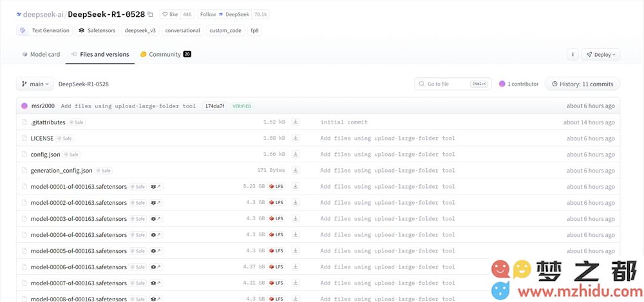Click the VERIFIED commit badge

241,106
